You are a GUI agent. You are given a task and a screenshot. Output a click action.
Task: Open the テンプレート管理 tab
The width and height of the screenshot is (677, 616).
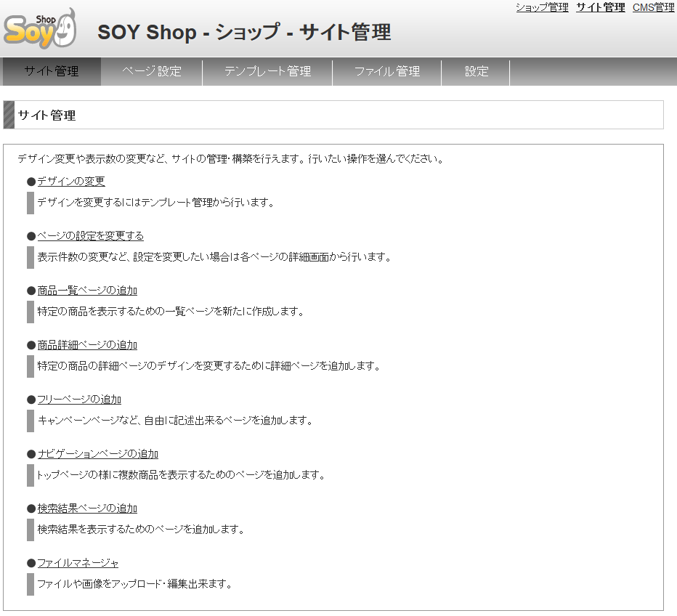click(267, 71)
